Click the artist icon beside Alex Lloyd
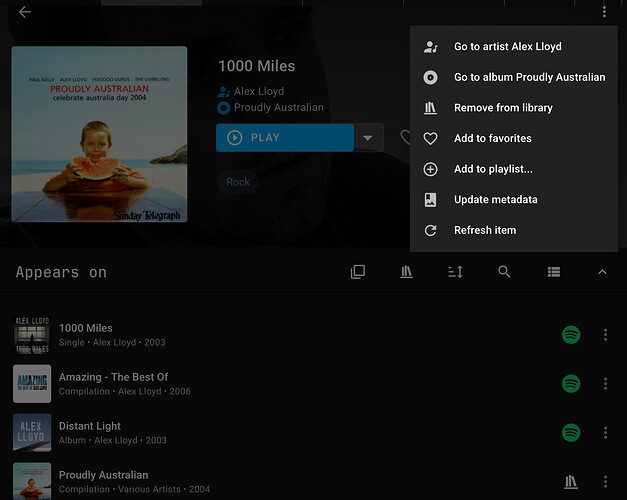The image size is (627, 500). (224, 92)
